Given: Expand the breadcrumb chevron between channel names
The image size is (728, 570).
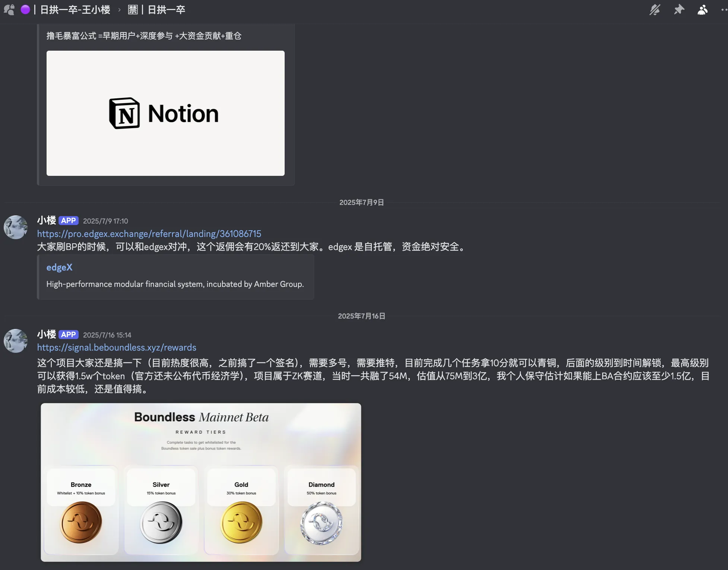Looking at the screenshot, I should click(118, 10).
